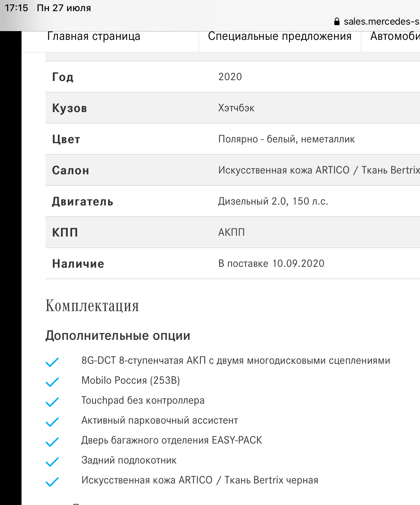
Task: Open the Главная страница tab
Action: pyautogui.click(x=94, y=36)
